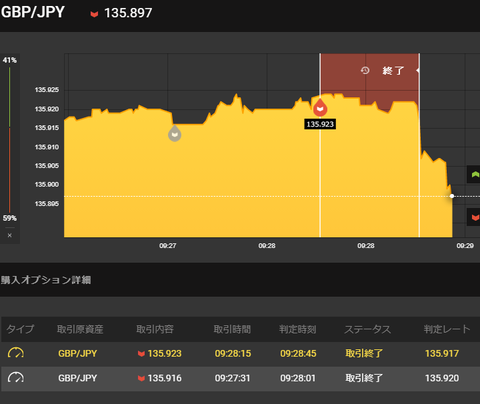Click the red LOW arrow button
480x404 pixels.
474,217
